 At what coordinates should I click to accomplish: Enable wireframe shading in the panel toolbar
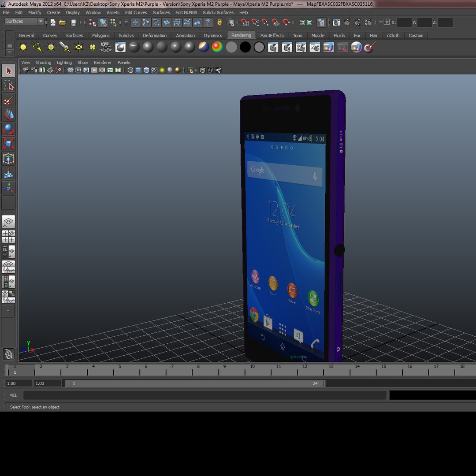130,71
